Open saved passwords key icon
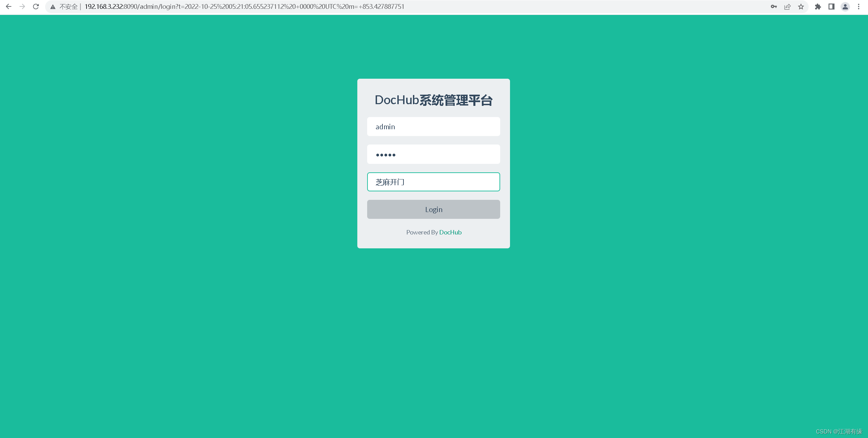Image resolution: width=868 pixels, height=438 pixels. [x=774, y=6]
